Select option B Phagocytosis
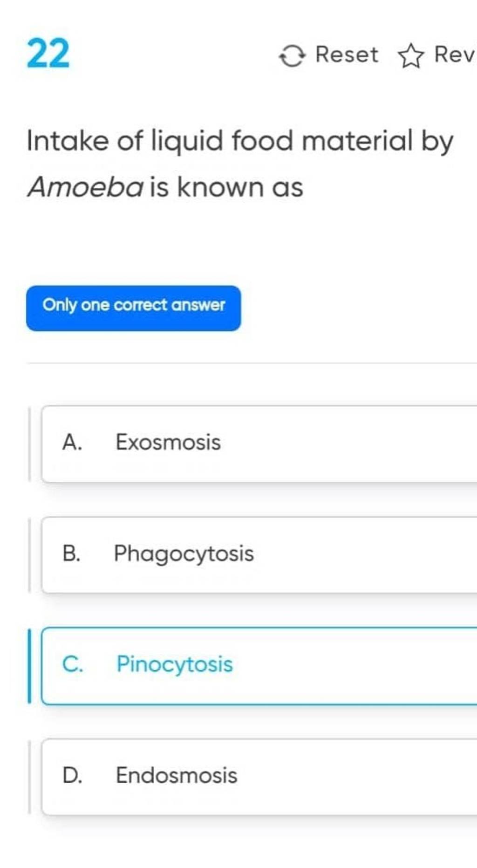The image size is (477, 868). (x=259, y=554)
